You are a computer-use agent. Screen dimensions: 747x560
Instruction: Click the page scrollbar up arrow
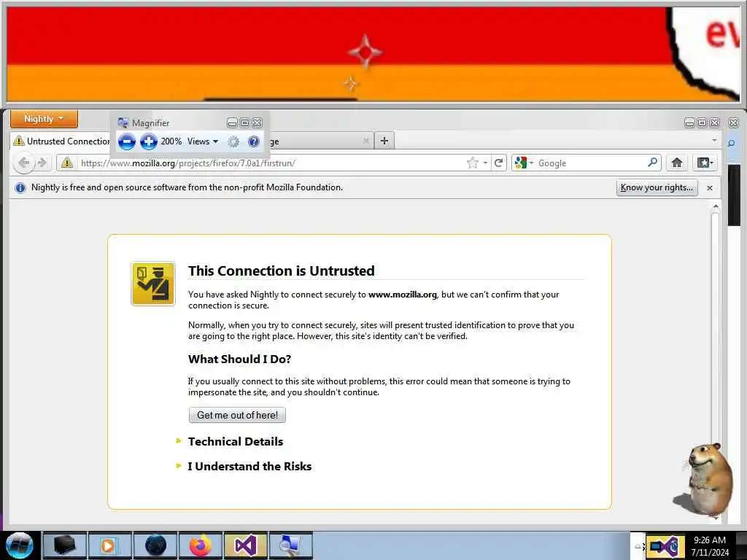715,207
